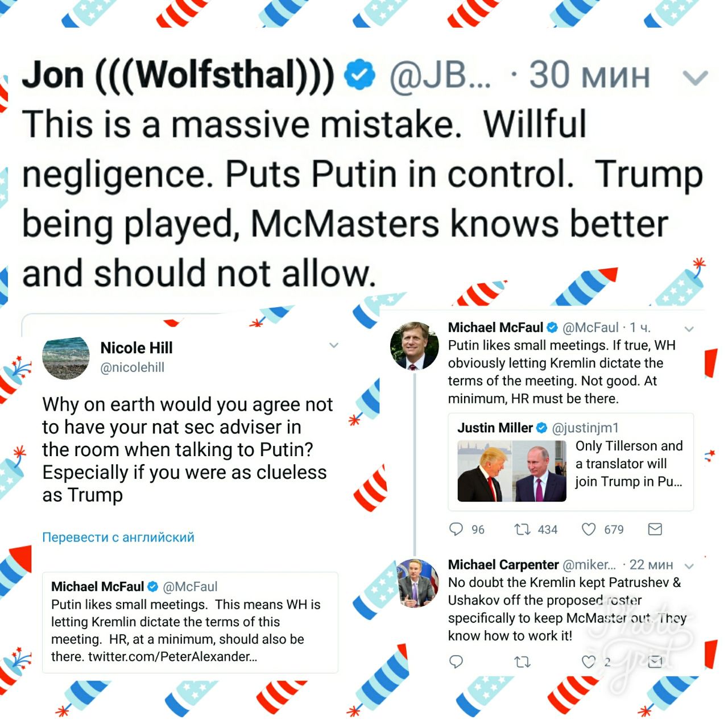
Task: Reply to Michael Carpenter's tweet
Action: pyautogui.click(x=456, y=661)
